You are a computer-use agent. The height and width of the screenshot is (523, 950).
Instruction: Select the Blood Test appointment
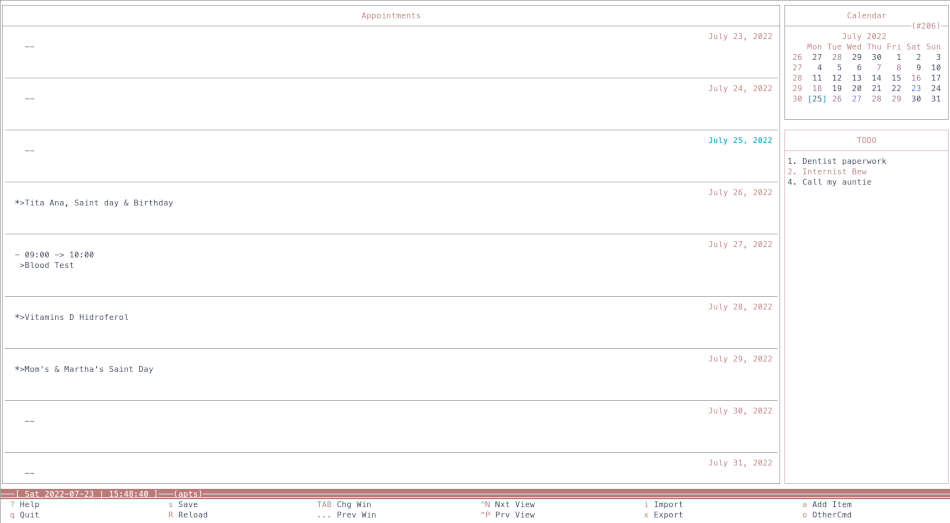[x=49, y=266]
